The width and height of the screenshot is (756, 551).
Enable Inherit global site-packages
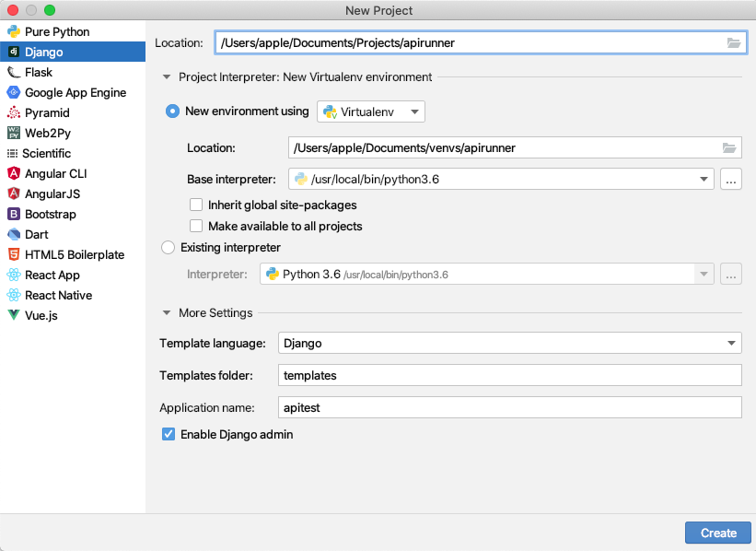coord(196,205)
